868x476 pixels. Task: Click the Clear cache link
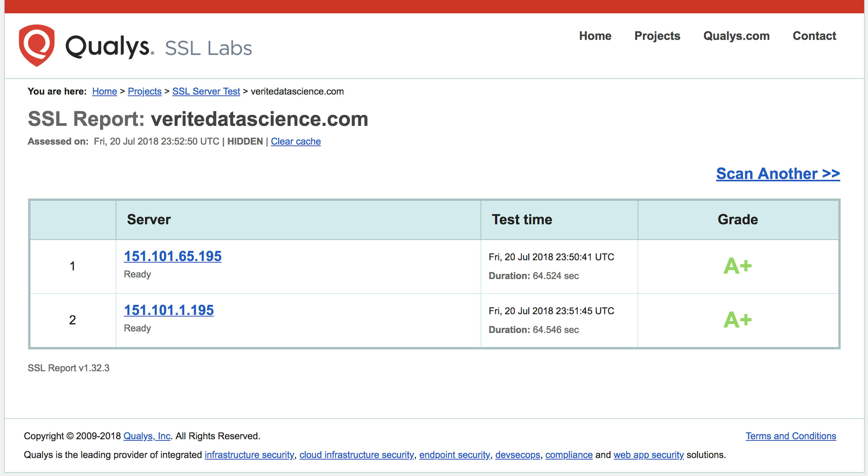coord(295,141)
